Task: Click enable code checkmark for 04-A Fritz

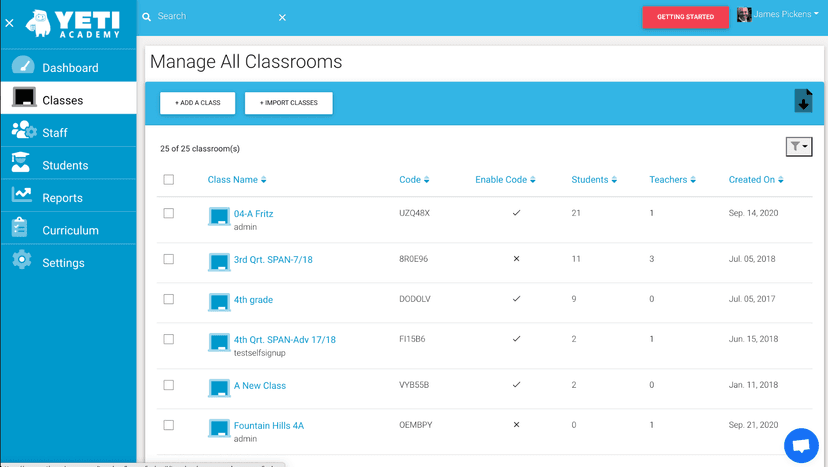Action: click(x=516, y=213)
